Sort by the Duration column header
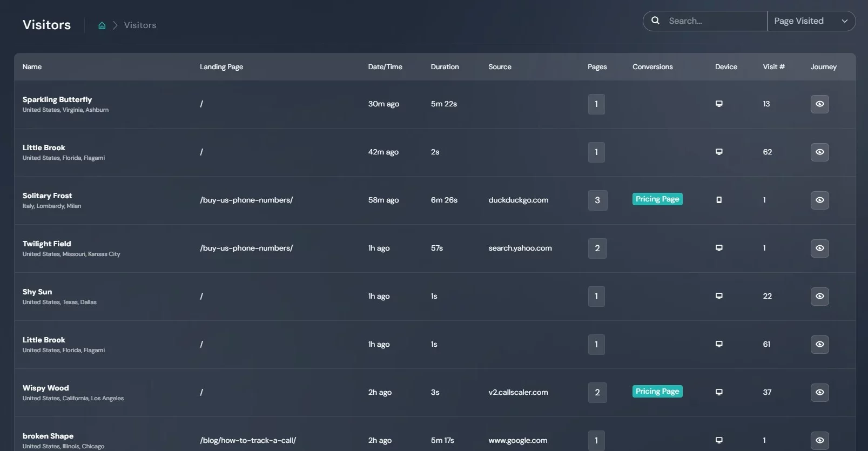The width and height of the screenshot is (868, 451). click(445, 67)
